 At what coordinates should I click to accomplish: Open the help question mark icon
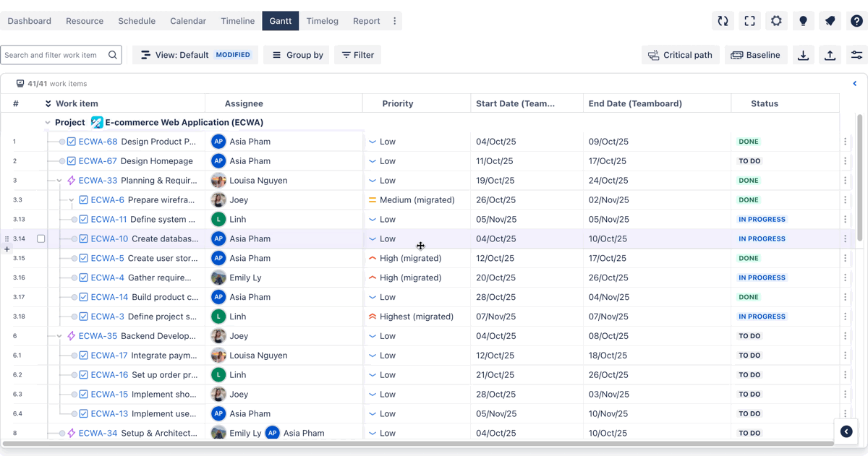[856, 21]
